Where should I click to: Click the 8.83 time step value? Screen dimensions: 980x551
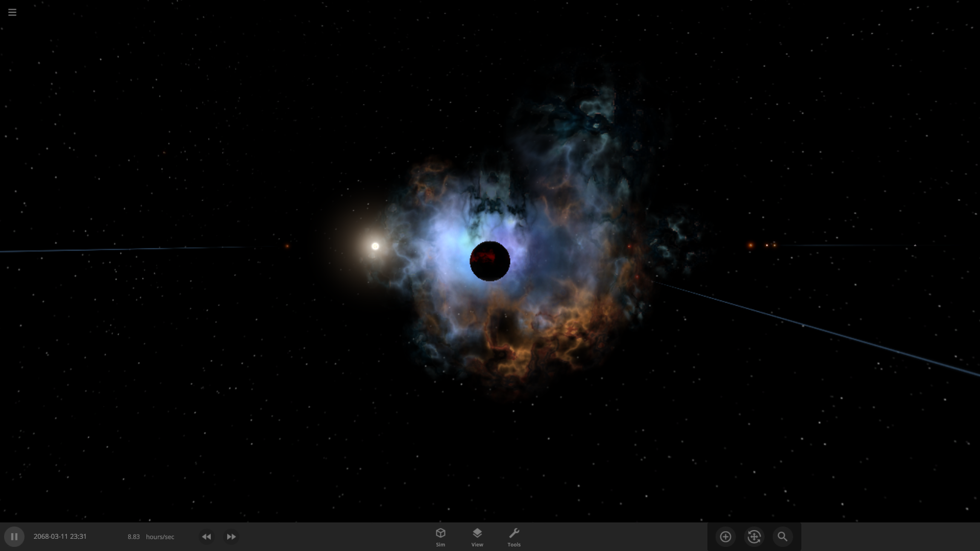click(133, 537)
